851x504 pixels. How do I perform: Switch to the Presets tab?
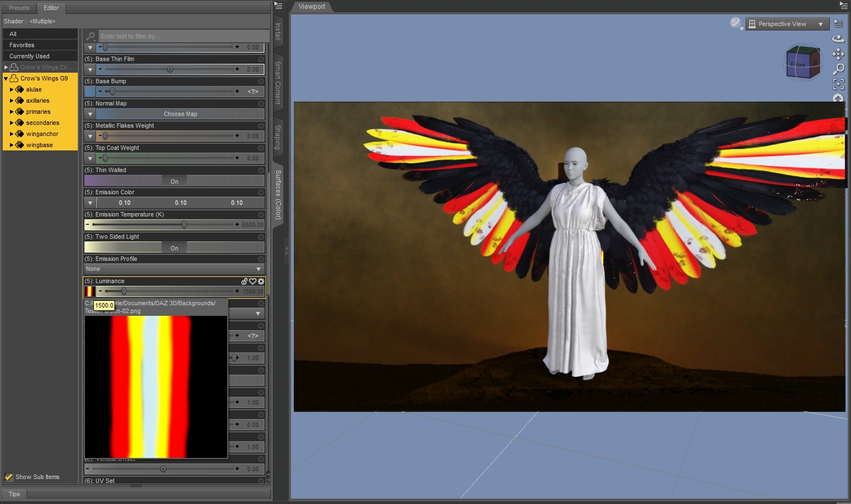coord(19,8)
